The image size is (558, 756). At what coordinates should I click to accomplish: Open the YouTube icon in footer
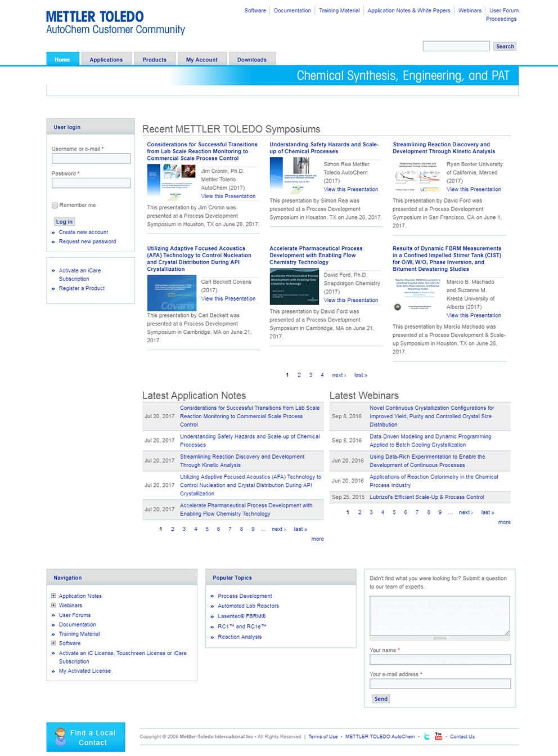click(439, 736)
